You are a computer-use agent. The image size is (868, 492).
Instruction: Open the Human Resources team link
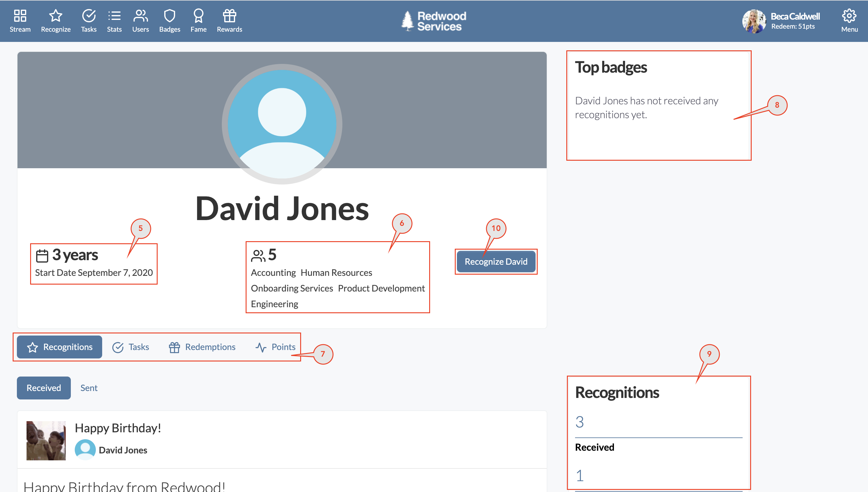pyautogui.click(x=336, y=273)
